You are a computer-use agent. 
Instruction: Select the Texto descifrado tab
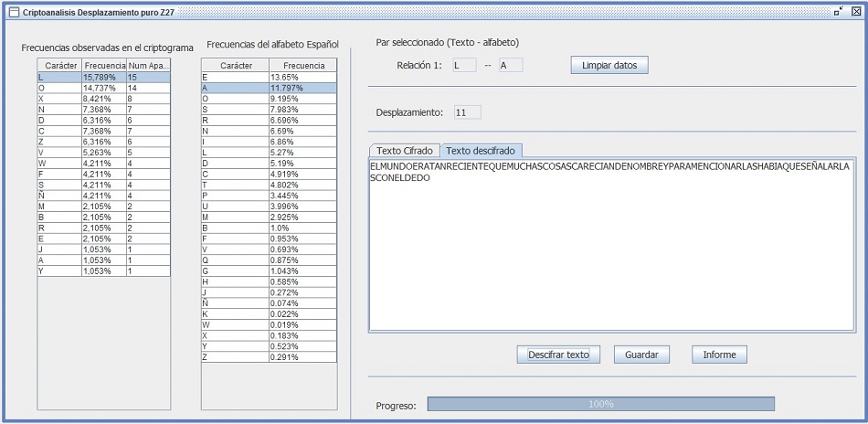pos(481,151)
